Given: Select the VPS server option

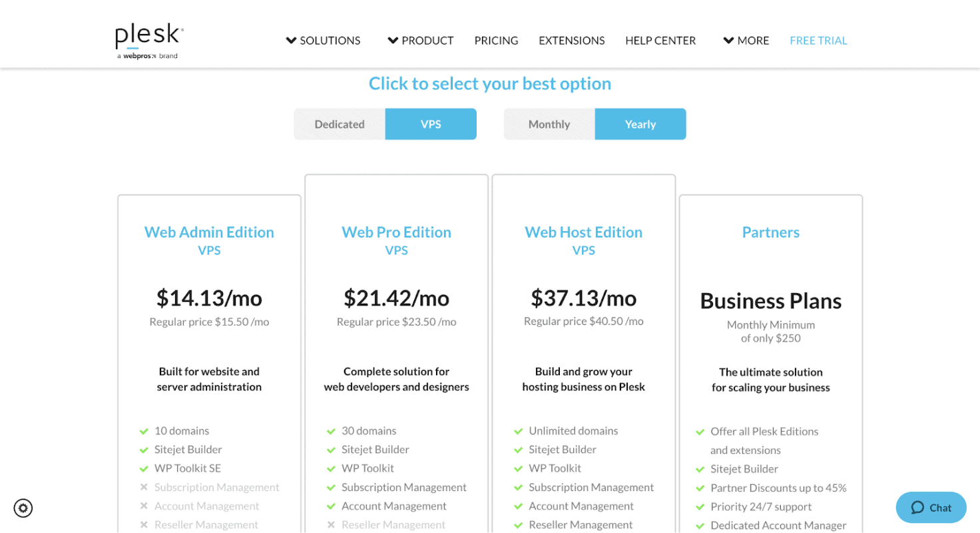Looking at the screenshot, I should 431,124.
